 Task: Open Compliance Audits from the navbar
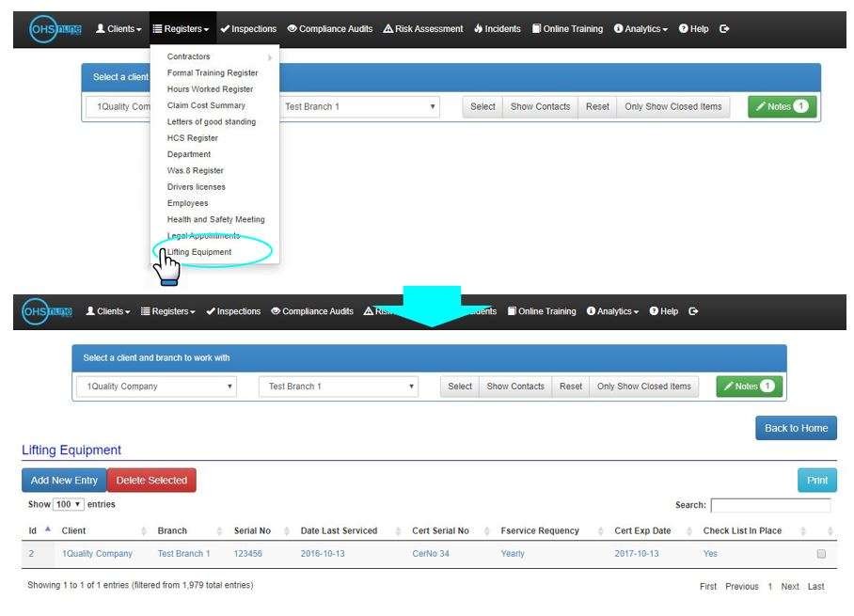click(329, 28)
